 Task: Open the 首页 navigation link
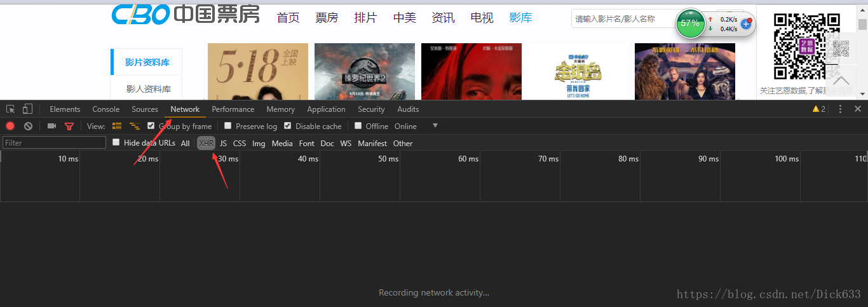[288, 18]
